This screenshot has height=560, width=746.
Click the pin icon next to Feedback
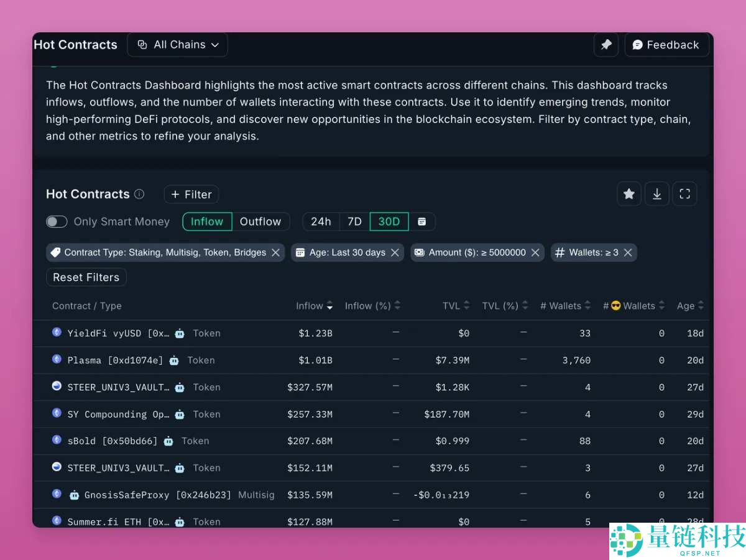[606, 45]
